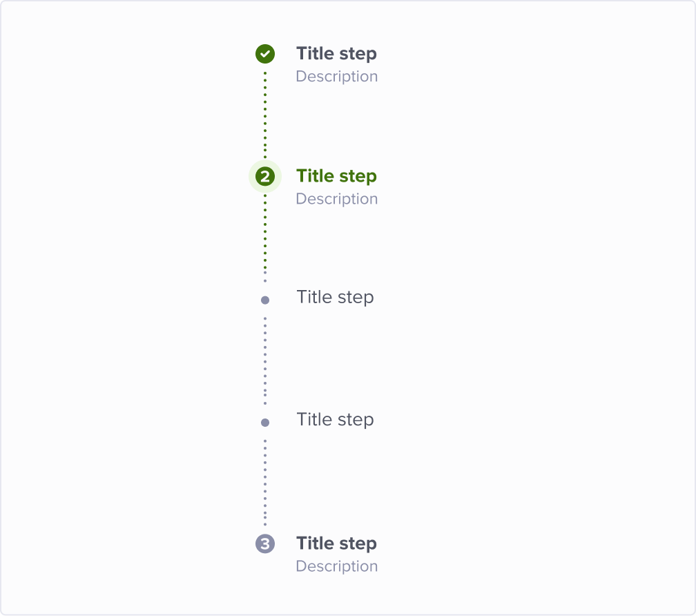This screenshot has height=616, width=696.
Task: Click the word 'Title' in step 3's heading
Action: tap(315, 543)
